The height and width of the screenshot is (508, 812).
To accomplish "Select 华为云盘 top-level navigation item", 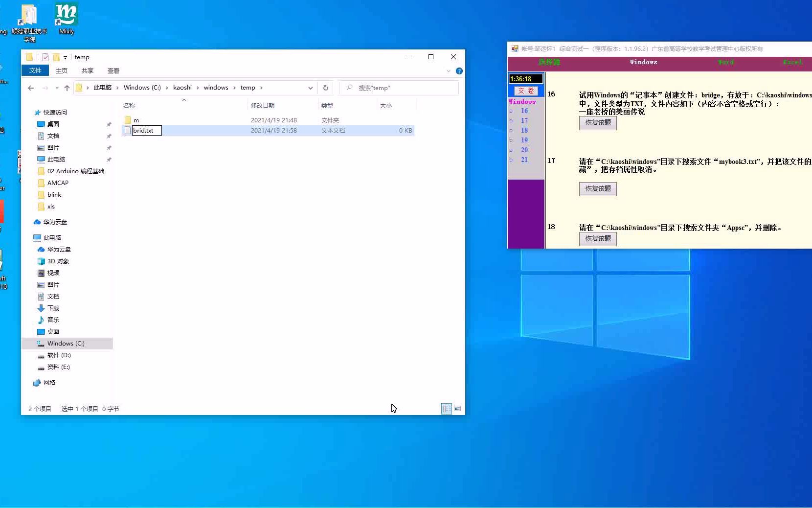I will (x=55, y=222).
